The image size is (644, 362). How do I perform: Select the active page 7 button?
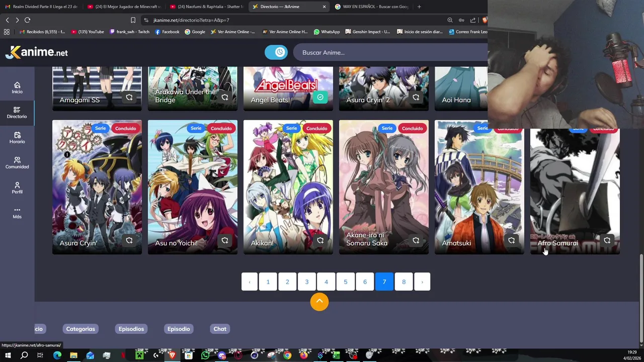pyautogui.click(x=384, y=282)
